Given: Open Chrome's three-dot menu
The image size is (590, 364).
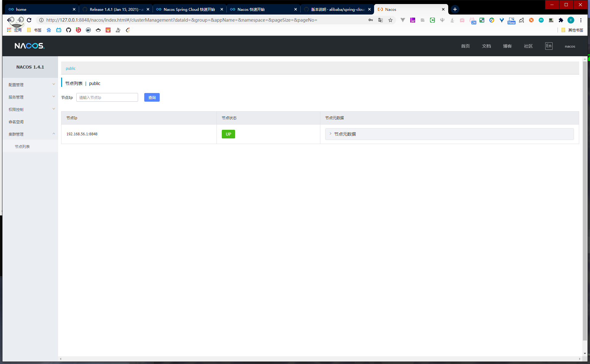Looking at the screenshot, I should (581, 20).
